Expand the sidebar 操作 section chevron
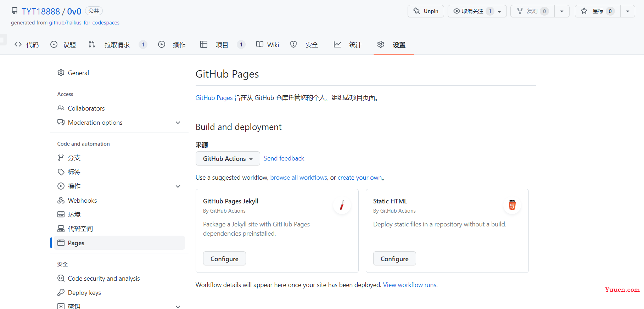Viewport: 644px width, 309px height. tap(178, 186)
